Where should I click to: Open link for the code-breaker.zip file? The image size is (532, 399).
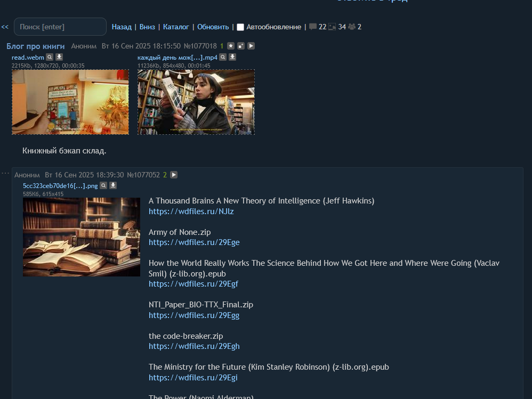[x=194, y=346]
